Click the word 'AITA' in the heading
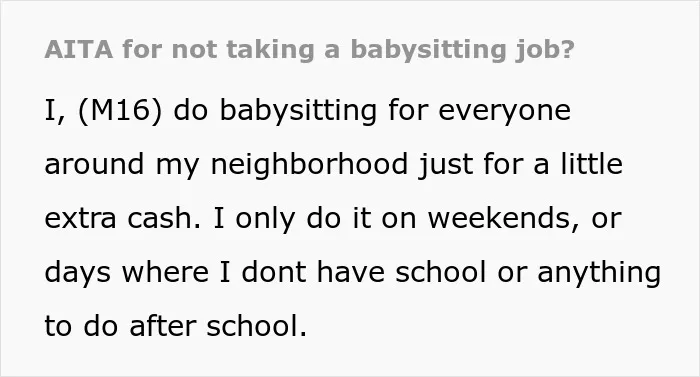 [79, 49]
